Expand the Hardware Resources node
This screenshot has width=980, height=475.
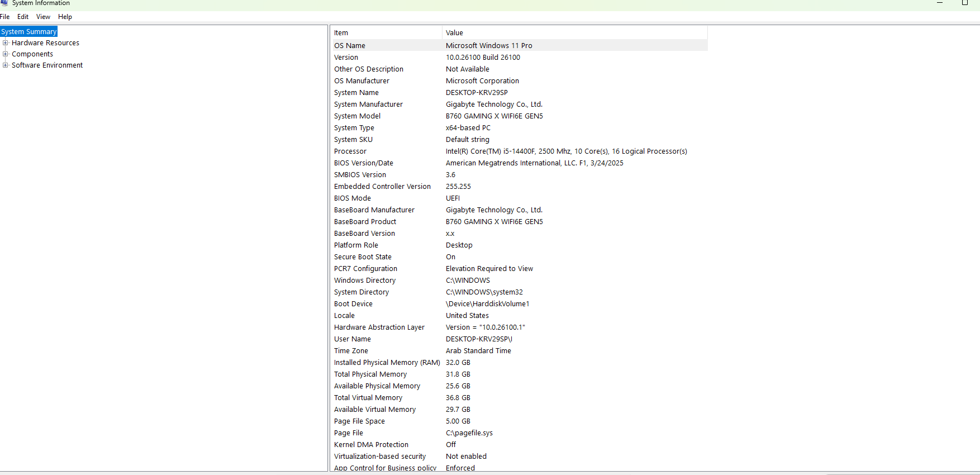(x=6, y=43)
